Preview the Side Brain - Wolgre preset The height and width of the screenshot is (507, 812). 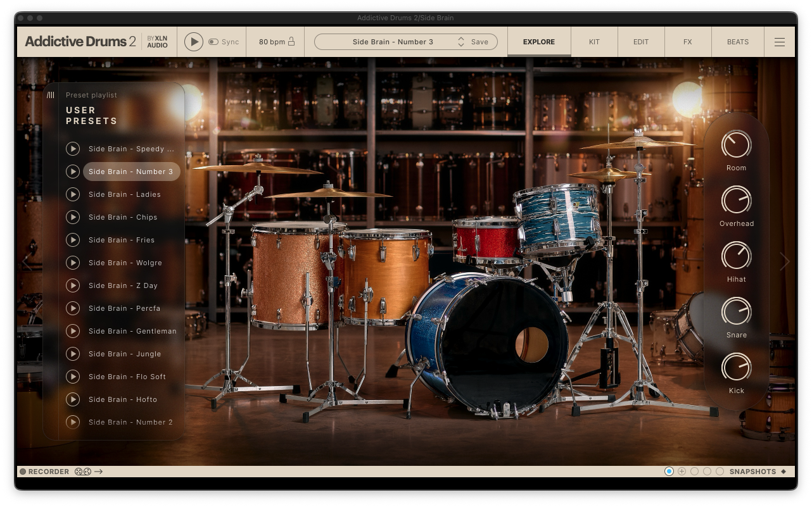tap(73, 263)
